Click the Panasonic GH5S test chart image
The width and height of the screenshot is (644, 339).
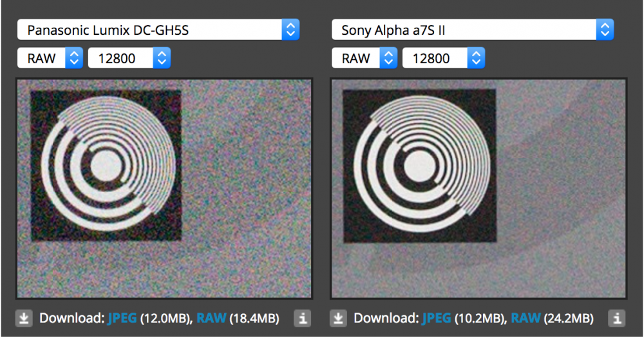[164, 189]
